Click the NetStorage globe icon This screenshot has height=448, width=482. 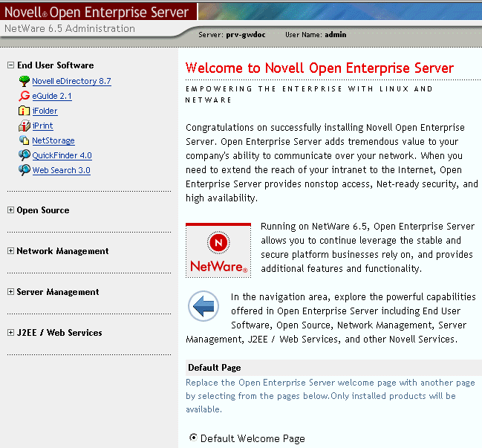point(25,140)
